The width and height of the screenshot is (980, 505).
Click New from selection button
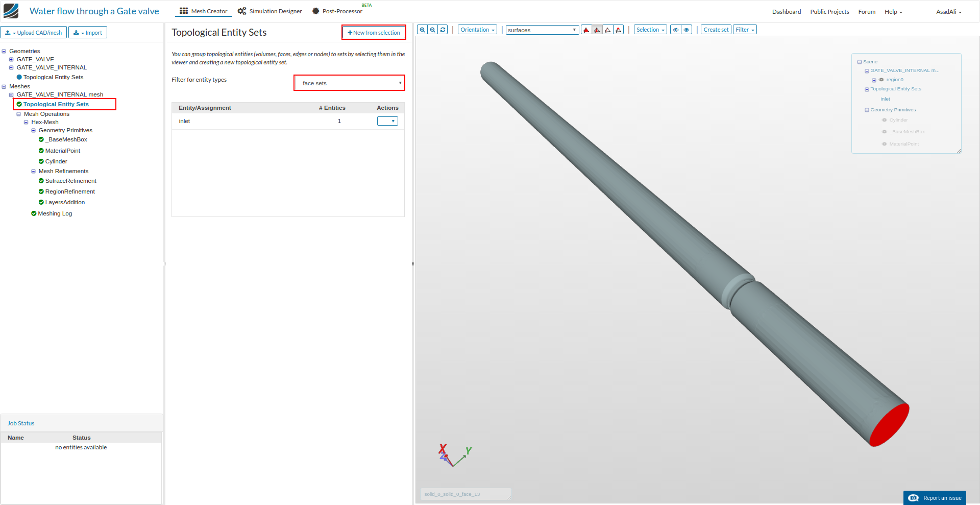point(374,33)
